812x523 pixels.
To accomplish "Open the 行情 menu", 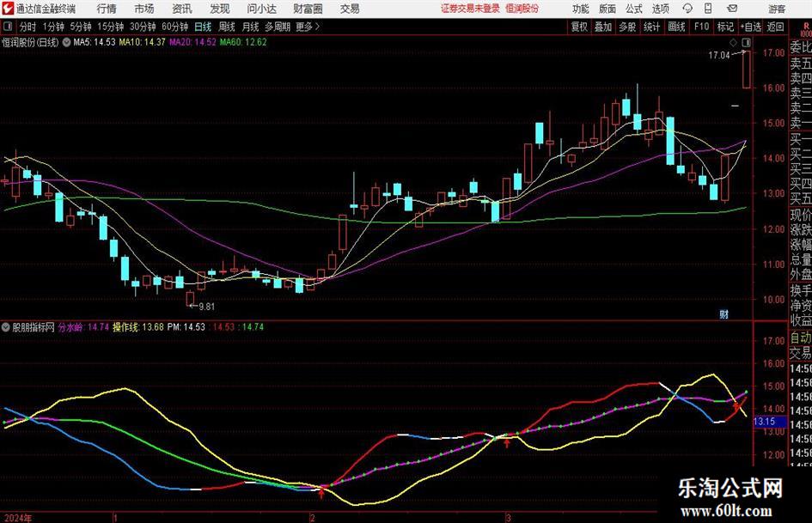I will coord(107,9).
